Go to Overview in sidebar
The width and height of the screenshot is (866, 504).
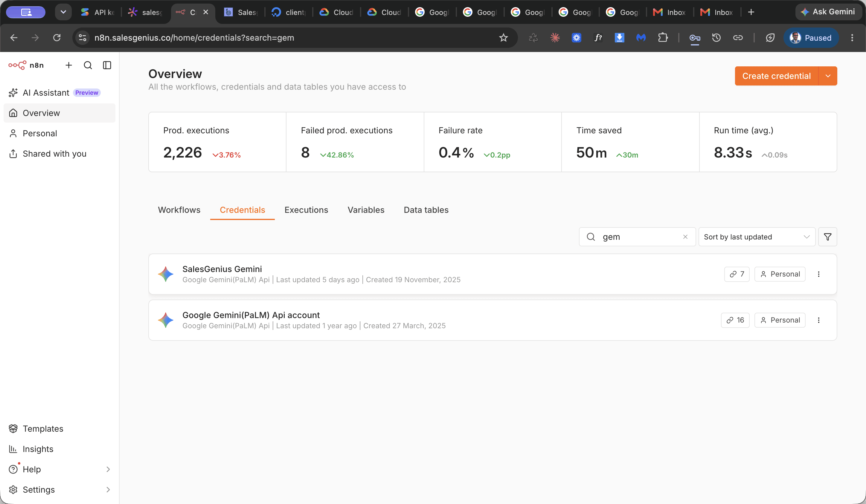(59, 113)
